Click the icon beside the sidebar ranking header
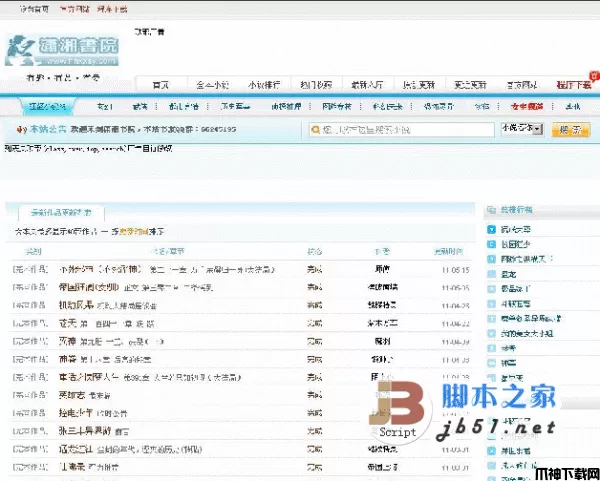The image size is (600, 481). pos(491,211)
